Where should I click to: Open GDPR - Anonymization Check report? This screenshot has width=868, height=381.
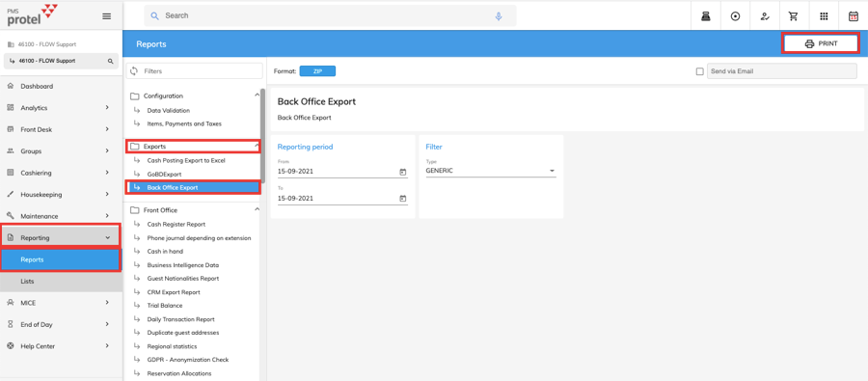[188, 360]
